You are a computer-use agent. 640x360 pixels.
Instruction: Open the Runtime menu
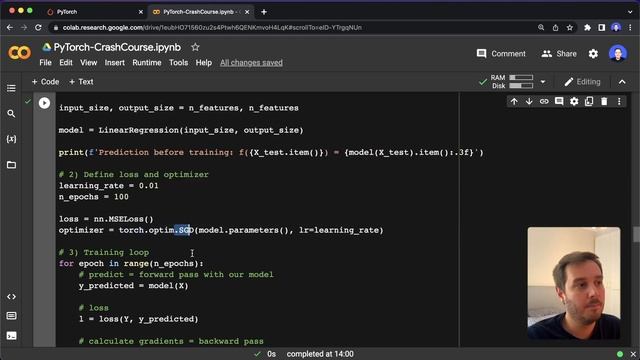pos(147,63)
